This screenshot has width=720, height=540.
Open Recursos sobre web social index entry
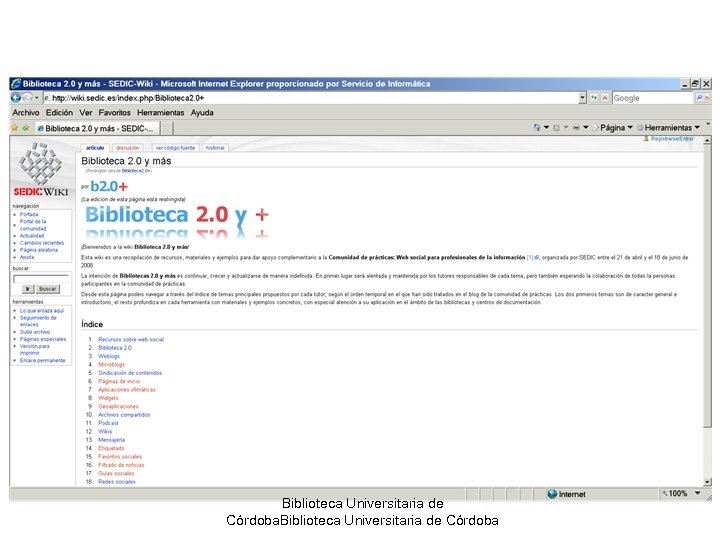click(x=131, y=339)
